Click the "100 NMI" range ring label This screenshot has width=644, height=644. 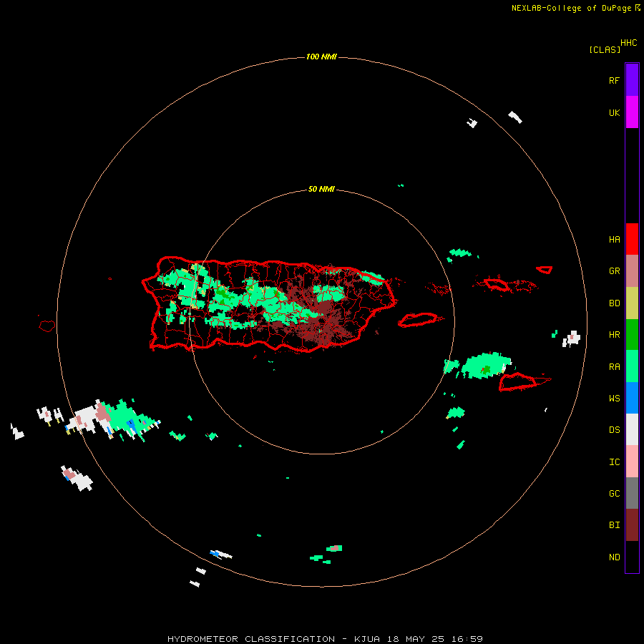[x=321, y=57]
